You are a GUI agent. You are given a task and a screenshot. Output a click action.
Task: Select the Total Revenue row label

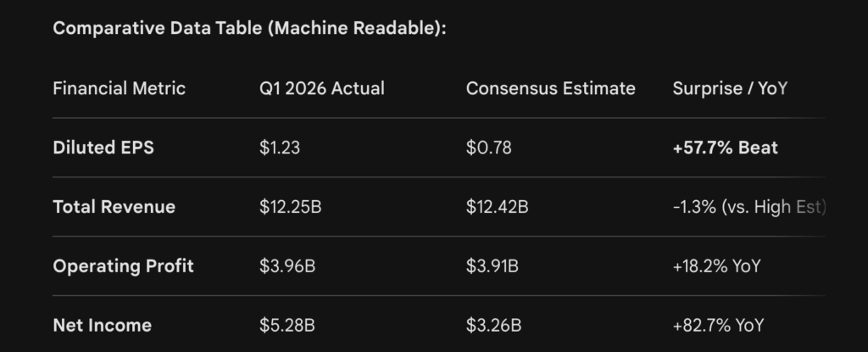click(x=114, y=207)
